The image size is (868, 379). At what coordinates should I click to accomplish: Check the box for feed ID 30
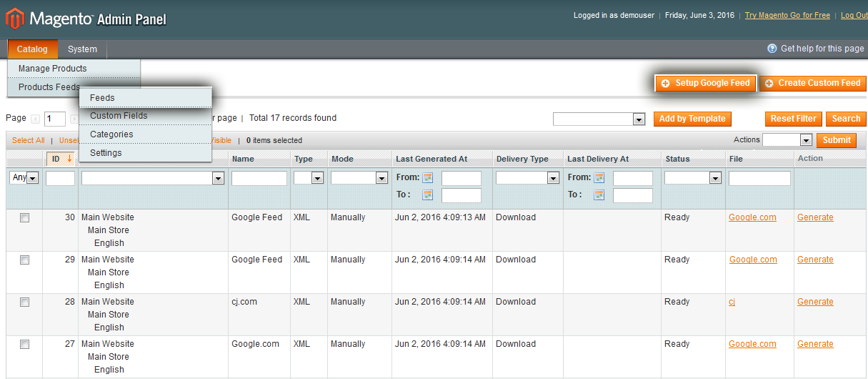point(24,218)
